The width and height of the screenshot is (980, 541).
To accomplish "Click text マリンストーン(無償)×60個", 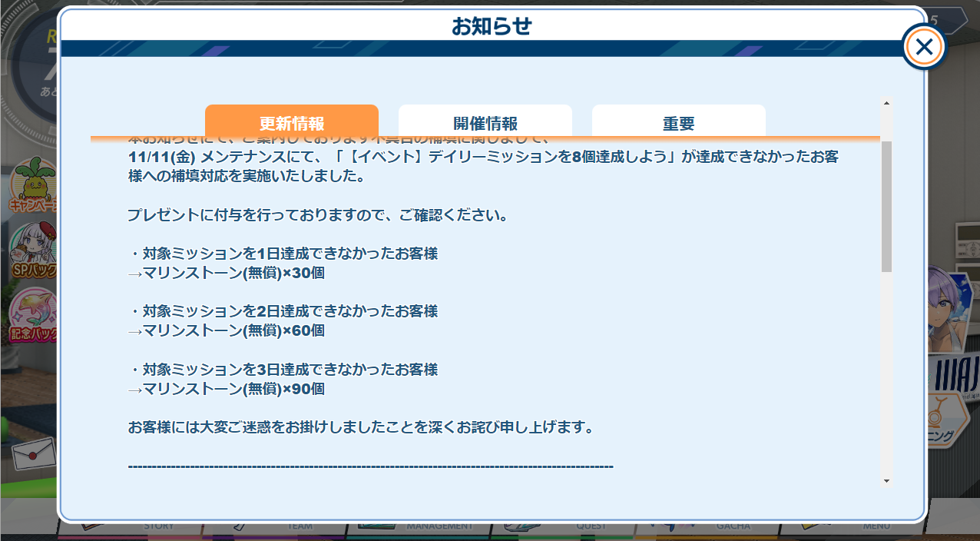I will tap(233, 330).
